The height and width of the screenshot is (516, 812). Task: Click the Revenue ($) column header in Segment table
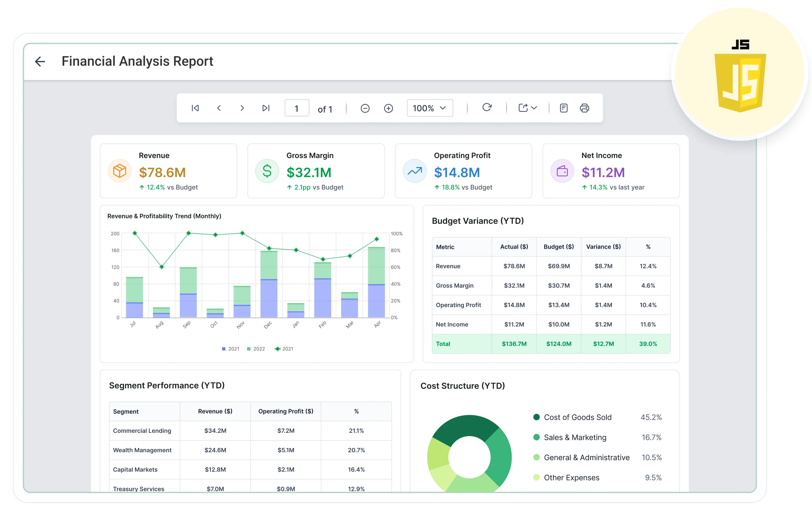215,411
